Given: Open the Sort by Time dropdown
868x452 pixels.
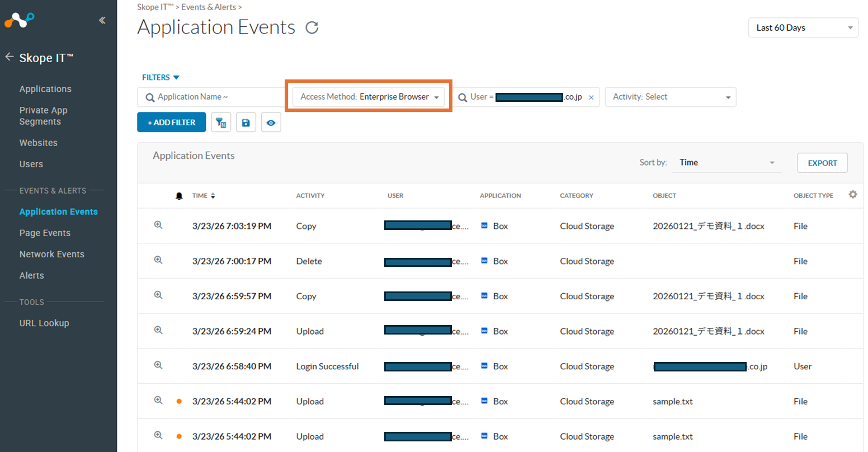Looking at the screenshot, I should pos(726,163).
